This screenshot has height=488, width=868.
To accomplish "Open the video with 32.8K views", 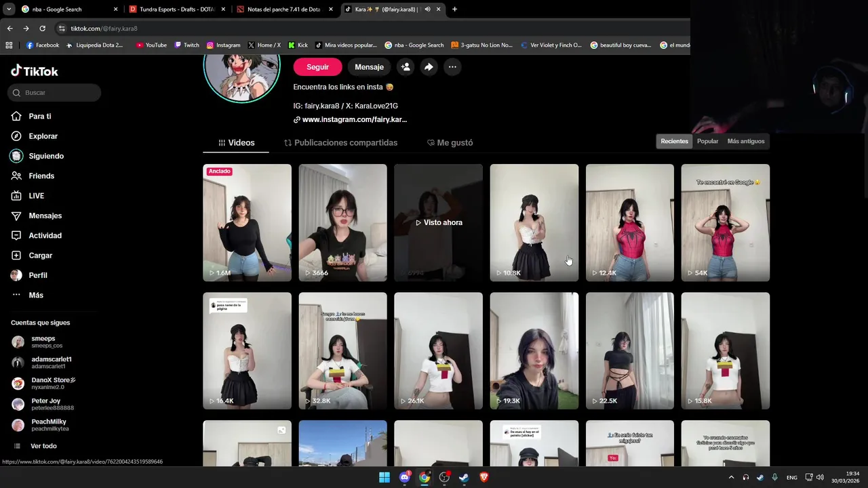I will [x=342, y=351].
